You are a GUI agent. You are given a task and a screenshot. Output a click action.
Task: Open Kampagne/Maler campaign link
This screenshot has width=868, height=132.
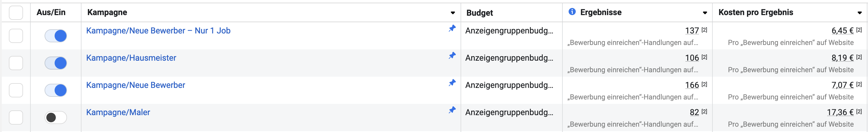[118, 112]
